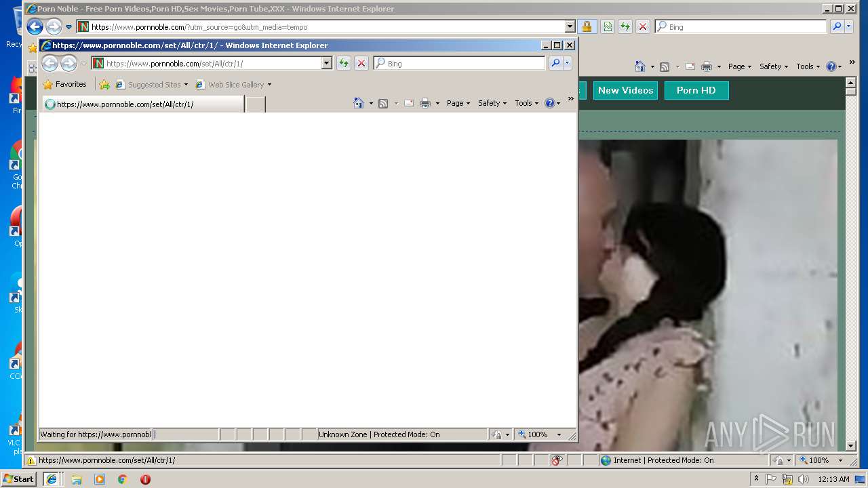Expand front window address bar history dropdown

tap(326, 63)
